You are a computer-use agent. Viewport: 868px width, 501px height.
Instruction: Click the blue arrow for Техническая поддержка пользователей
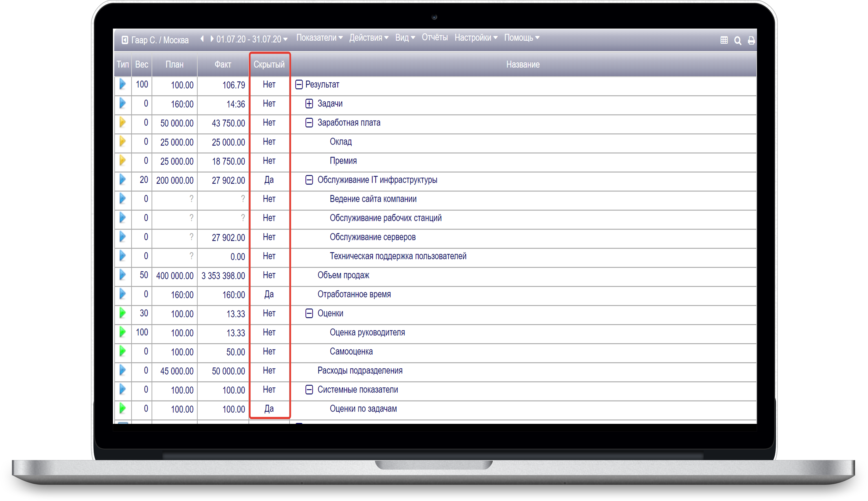[x=122, y=256]
